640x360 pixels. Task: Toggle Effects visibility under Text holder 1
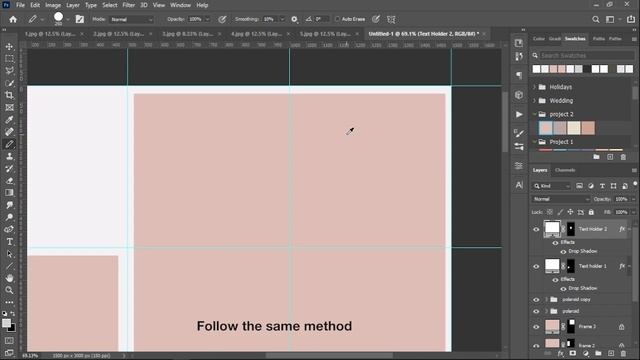[556, 280]
